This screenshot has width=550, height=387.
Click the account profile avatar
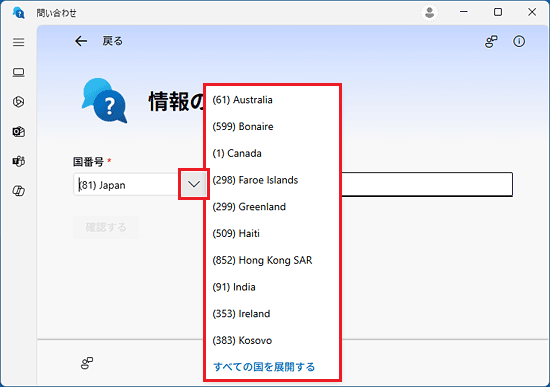click(x=429, y=13)
